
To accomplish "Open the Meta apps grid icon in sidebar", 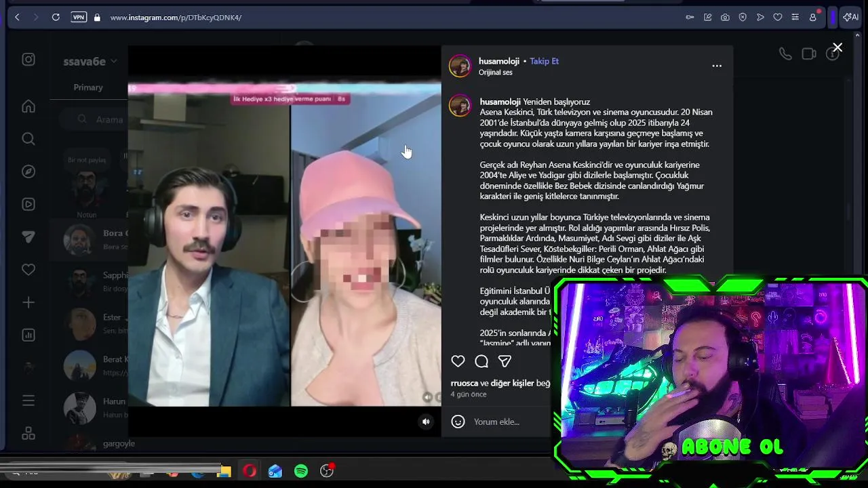I will coord(28,433).
